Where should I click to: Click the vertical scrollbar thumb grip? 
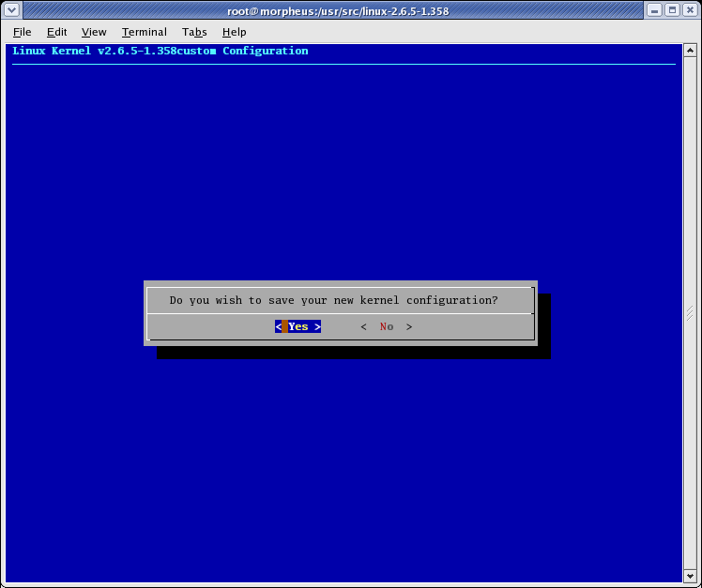point(690,312)
